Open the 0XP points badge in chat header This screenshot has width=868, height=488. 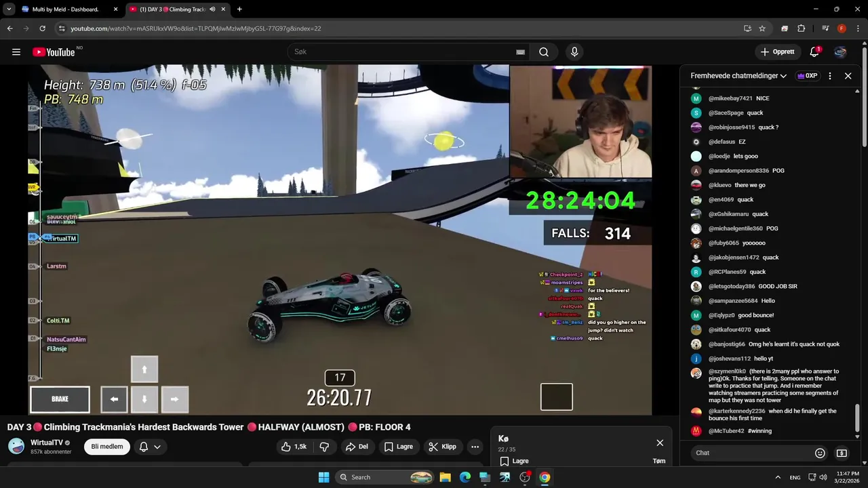pos(807,76)
